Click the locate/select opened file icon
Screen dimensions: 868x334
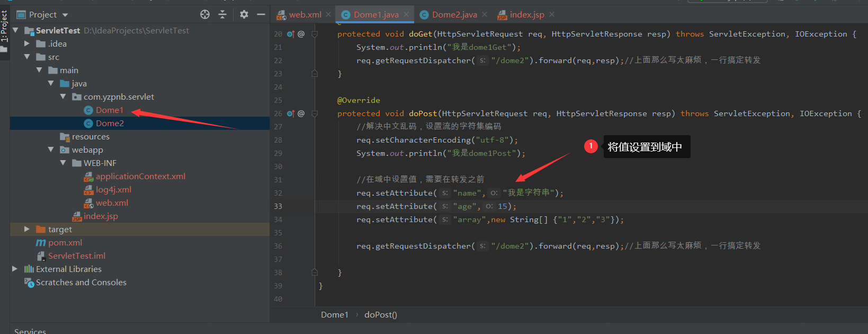point(205,14)
